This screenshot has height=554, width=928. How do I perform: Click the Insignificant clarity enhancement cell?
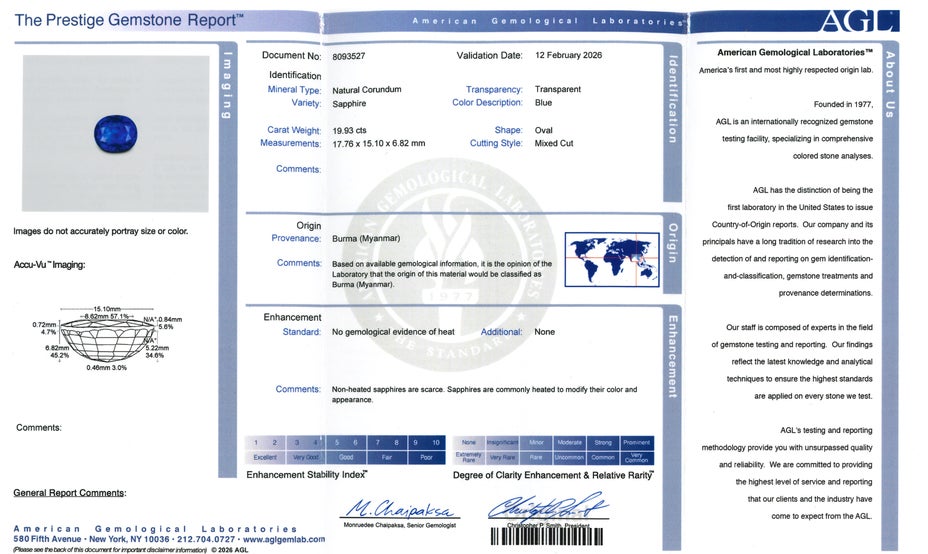click(x=502, y=443)
